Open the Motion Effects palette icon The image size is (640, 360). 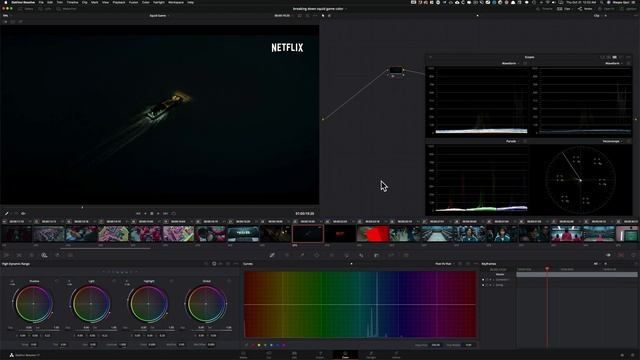70,255
